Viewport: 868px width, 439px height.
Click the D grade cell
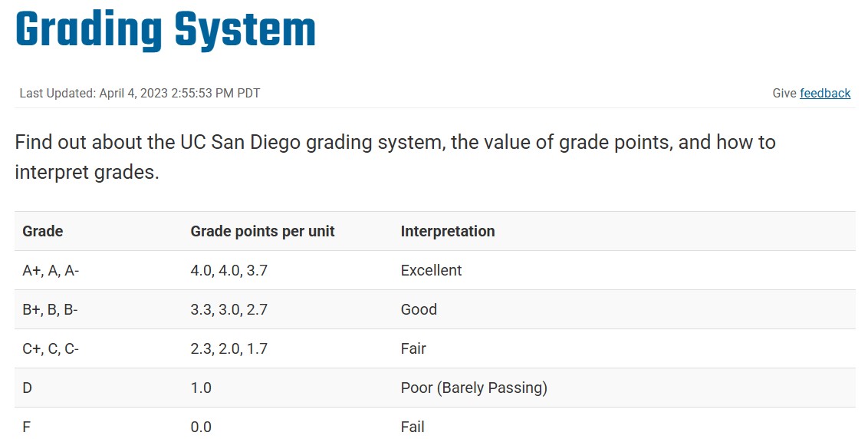pos(28,388)
